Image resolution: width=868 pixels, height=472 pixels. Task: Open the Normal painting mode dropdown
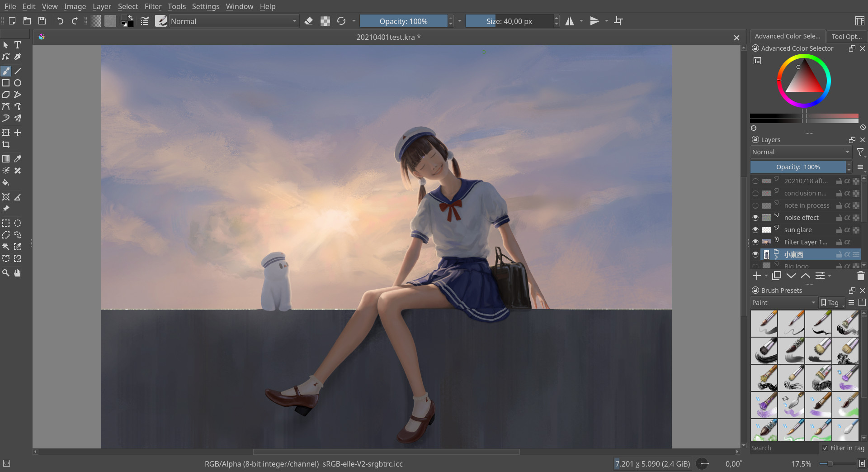[x=233, y=21]
